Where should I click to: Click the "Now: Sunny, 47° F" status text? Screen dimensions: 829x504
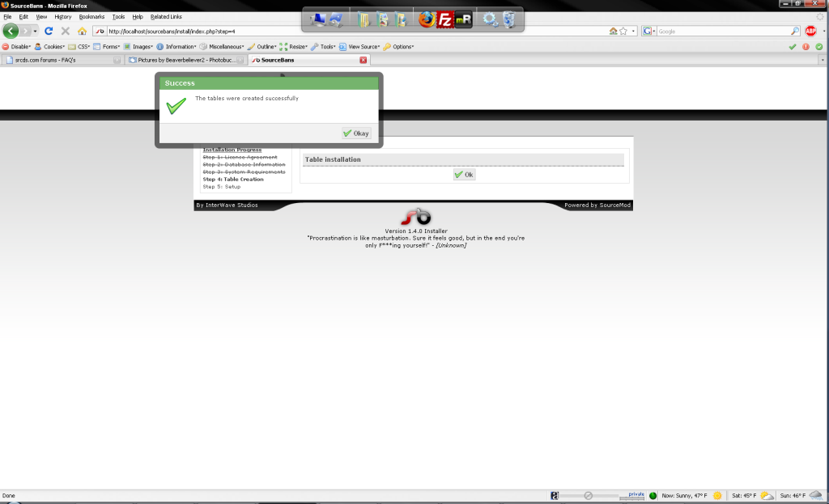(684, 496)
